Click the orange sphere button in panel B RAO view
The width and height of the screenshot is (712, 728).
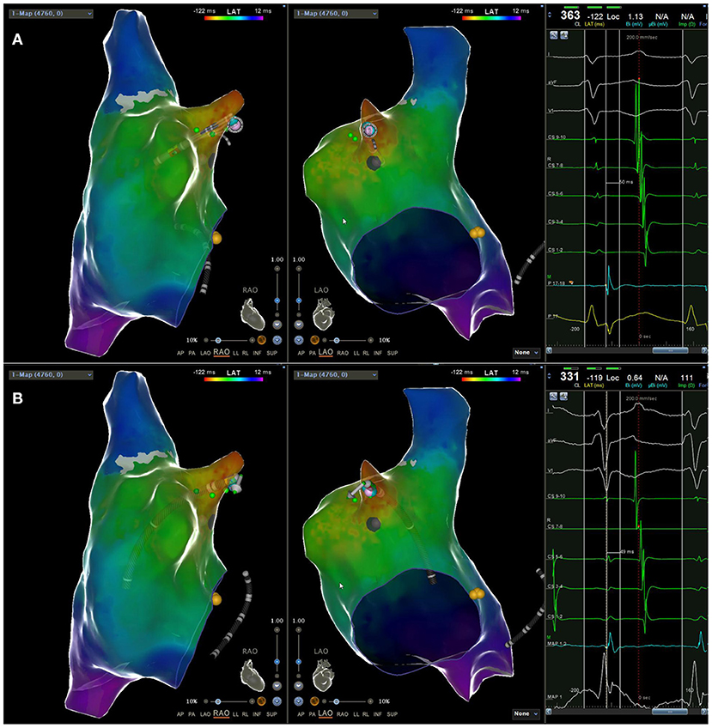coord(261,701)
